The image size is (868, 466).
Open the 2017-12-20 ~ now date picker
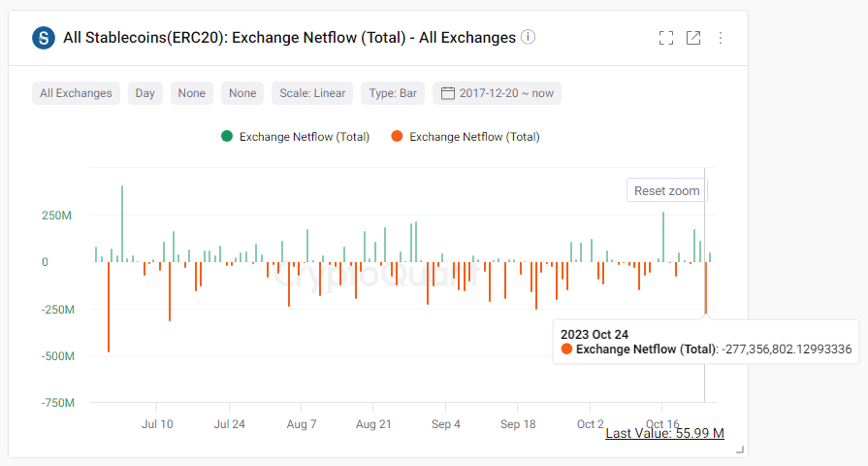click(498, 93)
